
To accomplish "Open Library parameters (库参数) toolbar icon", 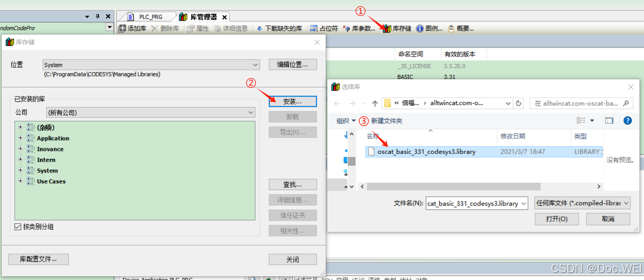I will pyautogui.click(x=347, y=28).
